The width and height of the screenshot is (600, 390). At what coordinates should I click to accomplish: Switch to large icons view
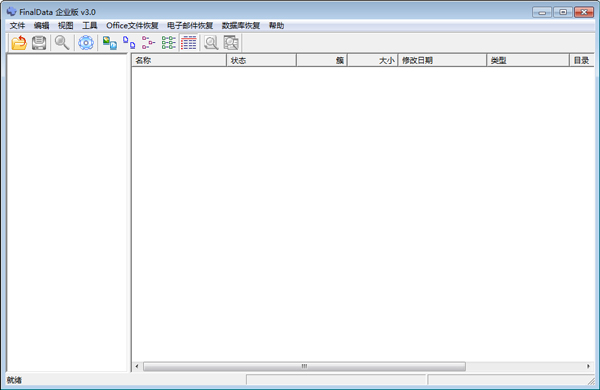click(110, 42)
